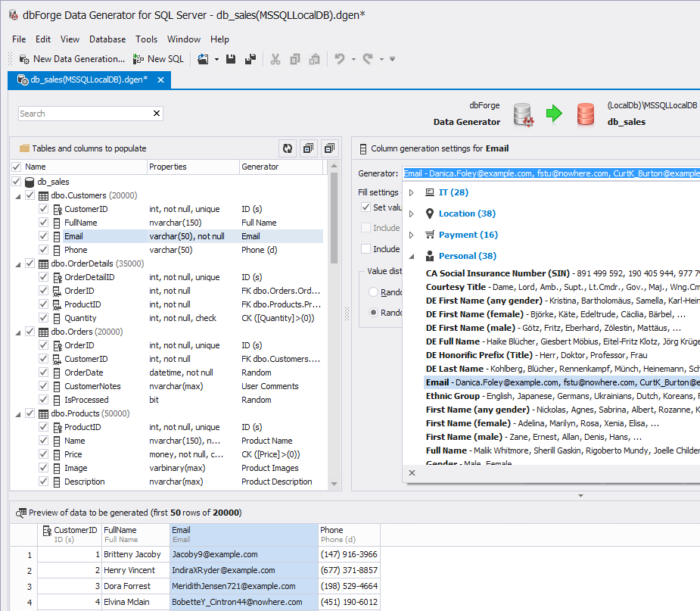
Task: Close the generator dropdown list with X
Action: pyautogui.click(x=412, y=473)
